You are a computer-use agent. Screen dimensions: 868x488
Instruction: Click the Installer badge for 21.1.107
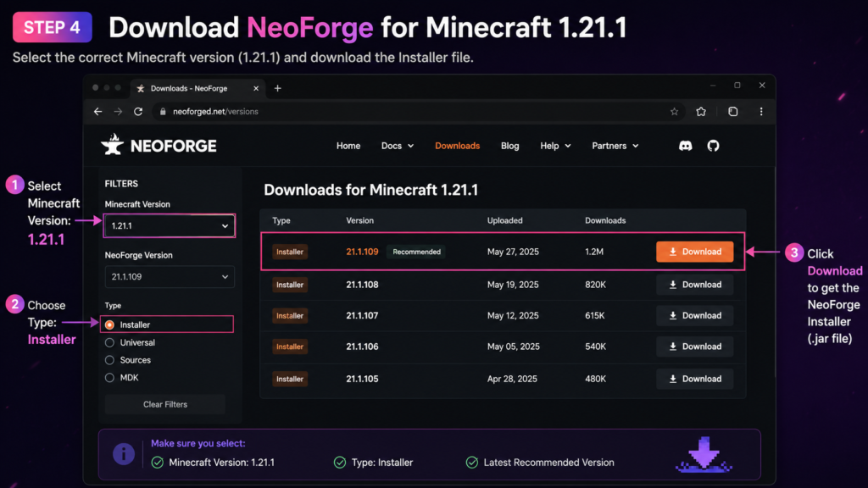point(290,316)
